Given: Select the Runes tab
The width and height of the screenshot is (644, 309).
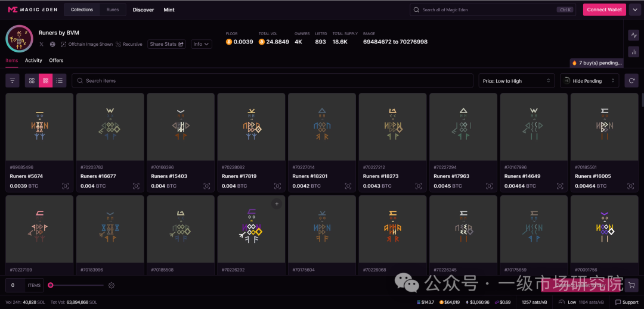Looking at the screenshot, I should pyautogui.click(x=113, y=10).
